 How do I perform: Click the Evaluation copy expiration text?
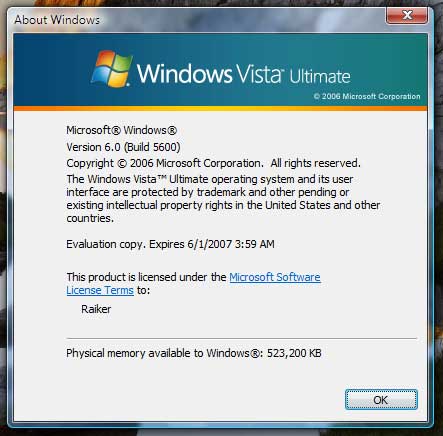[x=170, y=244]
